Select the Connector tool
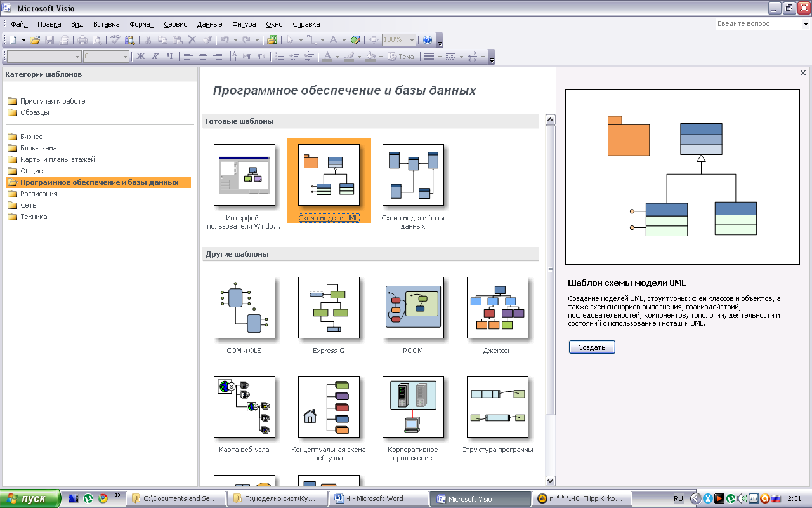812x508 pixels. click(x=312, y=40)
